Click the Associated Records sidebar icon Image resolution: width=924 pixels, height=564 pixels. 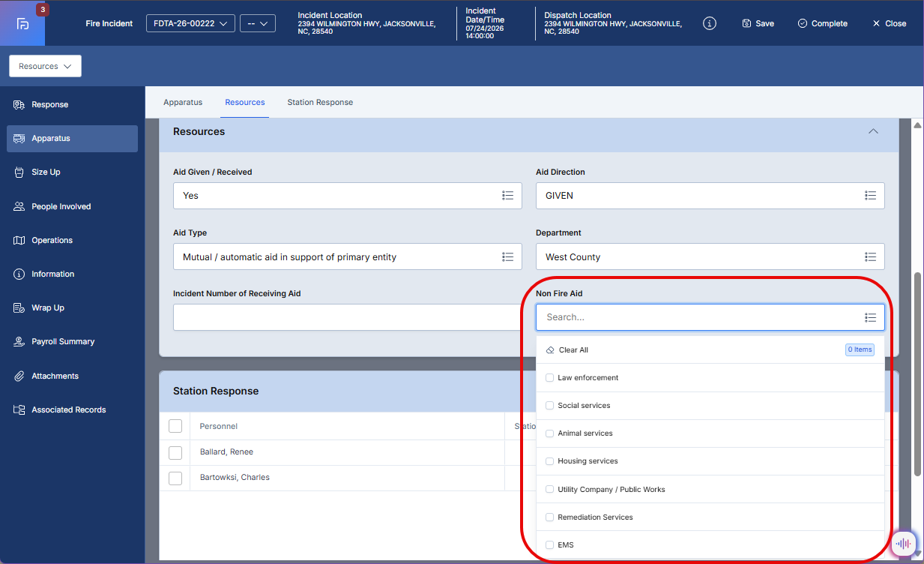19,409
